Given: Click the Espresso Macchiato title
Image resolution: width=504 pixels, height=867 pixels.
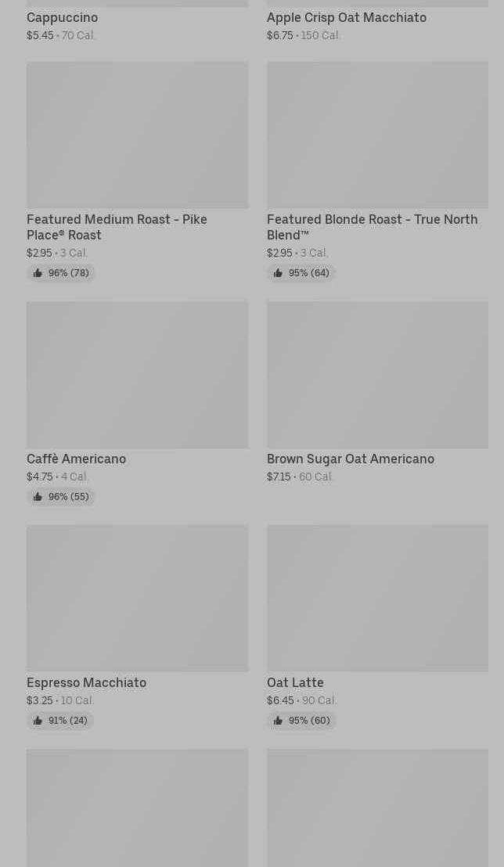Looking at the screenshot, I should coord(86,682).
